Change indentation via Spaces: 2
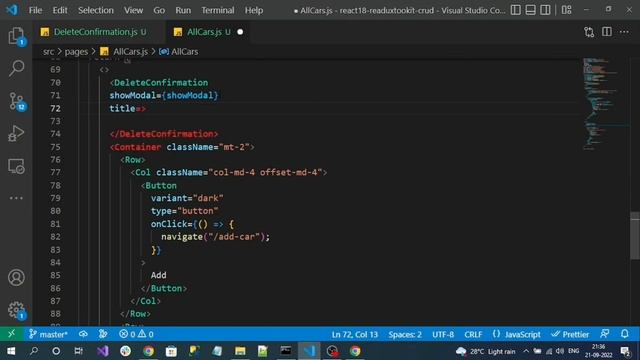640x360 pixels. (x=405, y=334)
